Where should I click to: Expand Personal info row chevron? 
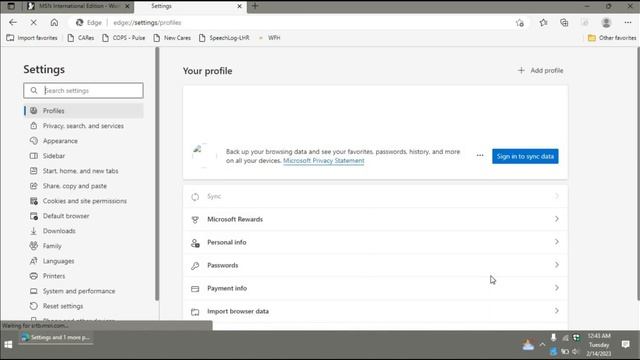point(557,242)
